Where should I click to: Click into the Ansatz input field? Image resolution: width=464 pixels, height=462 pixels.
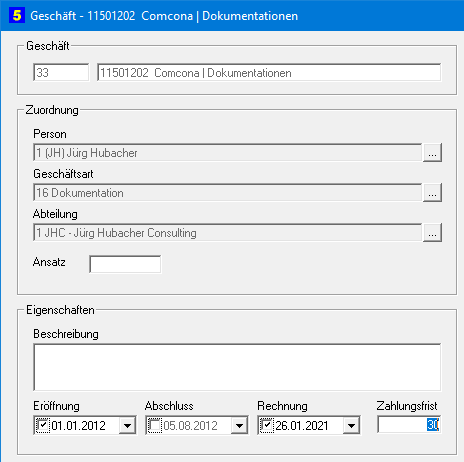[125, 264]
